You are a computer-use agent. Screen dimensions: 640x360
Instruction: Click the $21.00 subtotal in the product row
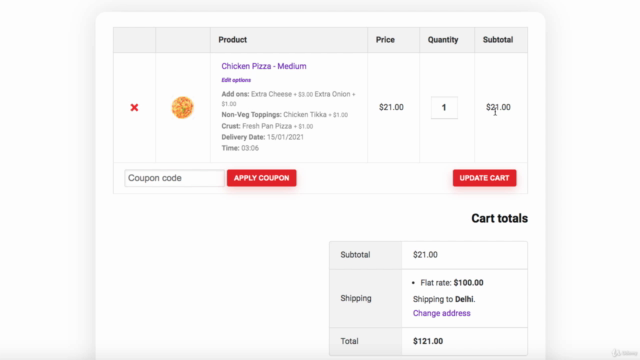(498, 107)
